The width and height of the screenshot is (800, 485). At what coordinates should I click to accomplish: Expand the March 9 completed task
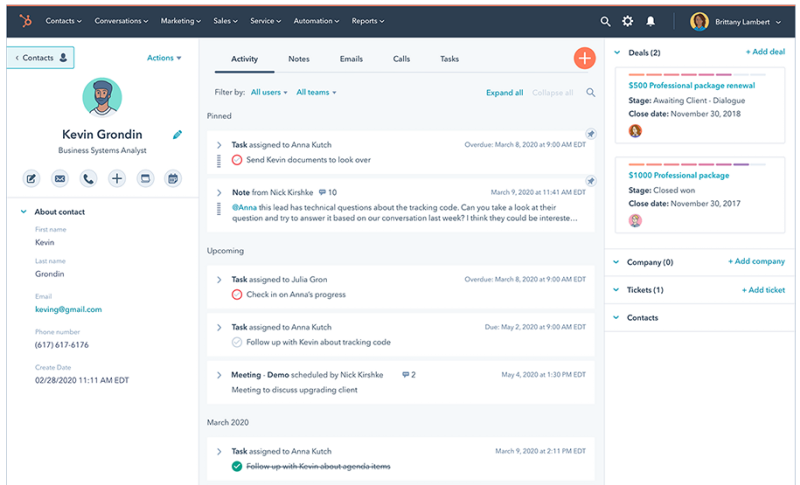(219, 451)
